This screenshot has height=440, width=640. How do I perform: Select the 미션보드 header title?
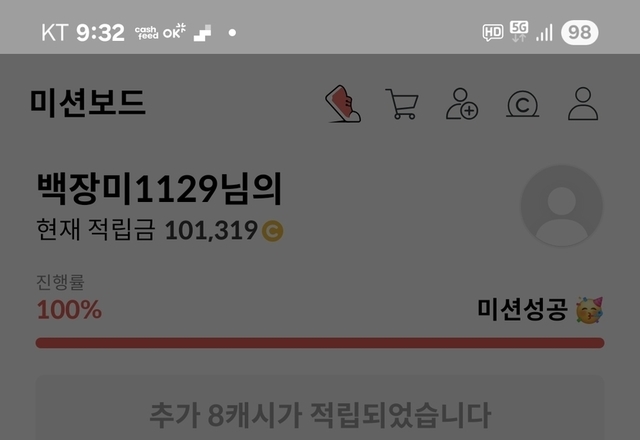(87, 103)
